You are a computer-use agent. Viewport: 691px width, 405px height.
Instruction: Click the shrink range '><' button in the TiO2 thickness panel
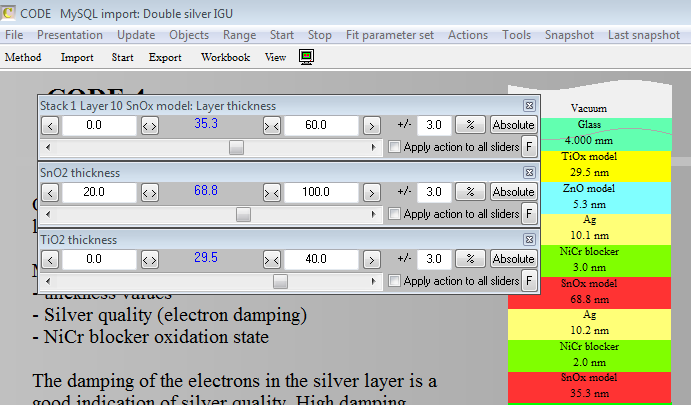271,259
